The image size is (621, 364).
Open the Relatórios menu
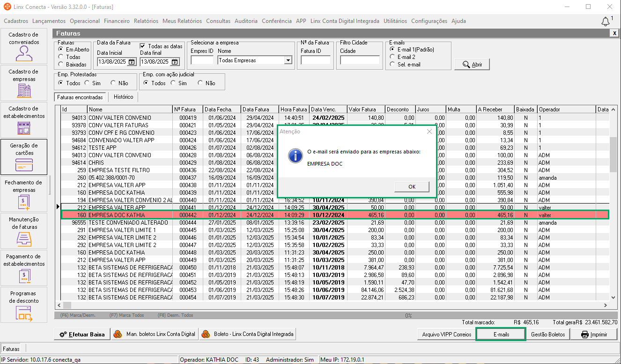[146, 21]
